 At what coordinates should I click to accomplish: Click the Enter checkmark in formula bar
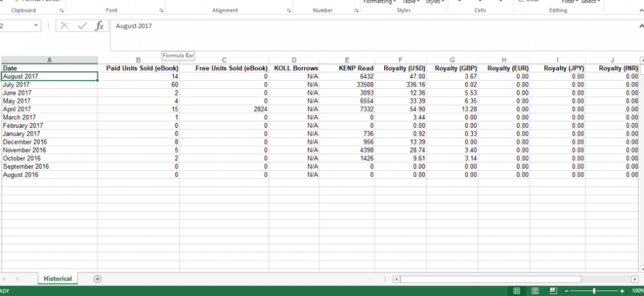pyautogui.click(x=82, y=25)
